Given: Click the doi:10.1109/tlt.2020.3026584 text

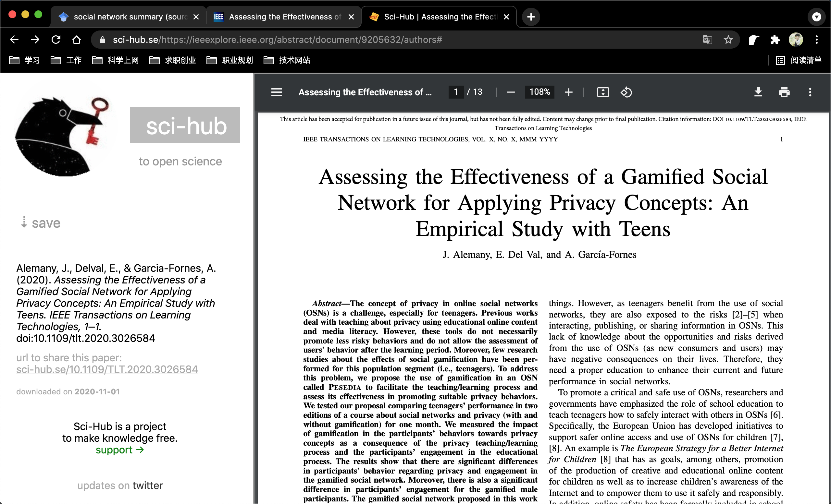Looking at the screenshot, I should (x=86, y=338).
